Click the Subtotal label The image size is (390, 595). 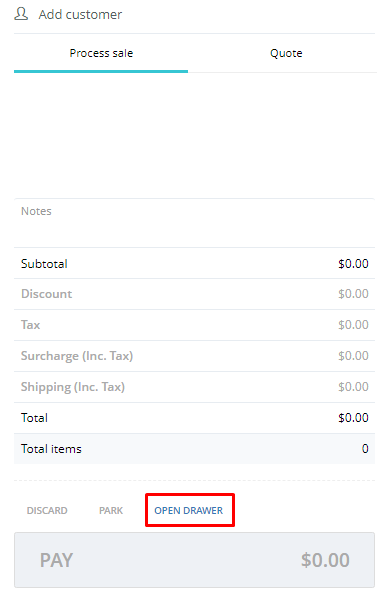[44, 264]
